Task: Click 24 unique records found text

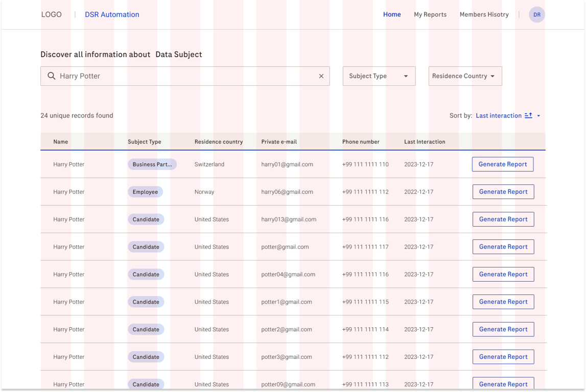Action: pyautogui.click(x=77, y=115)
